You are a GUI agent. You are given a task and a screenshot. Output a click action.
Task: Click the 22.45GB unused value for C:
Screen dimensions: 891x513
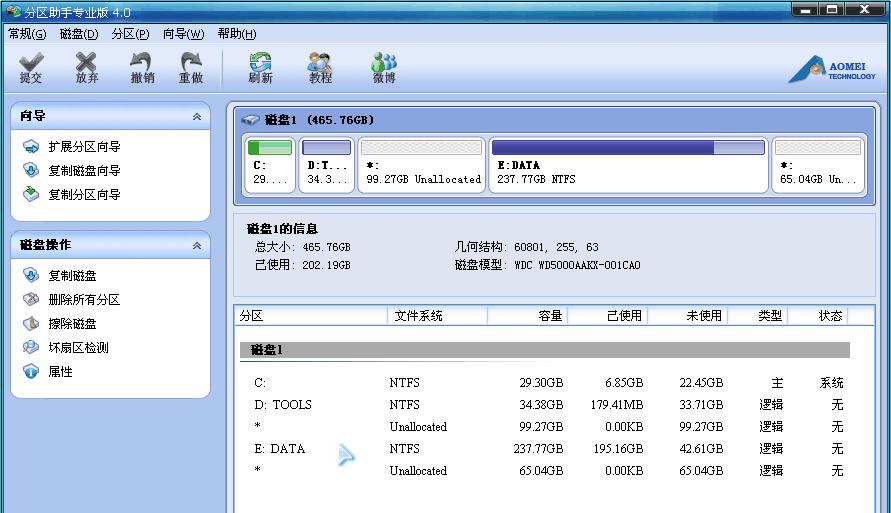(x=701, y=383)
